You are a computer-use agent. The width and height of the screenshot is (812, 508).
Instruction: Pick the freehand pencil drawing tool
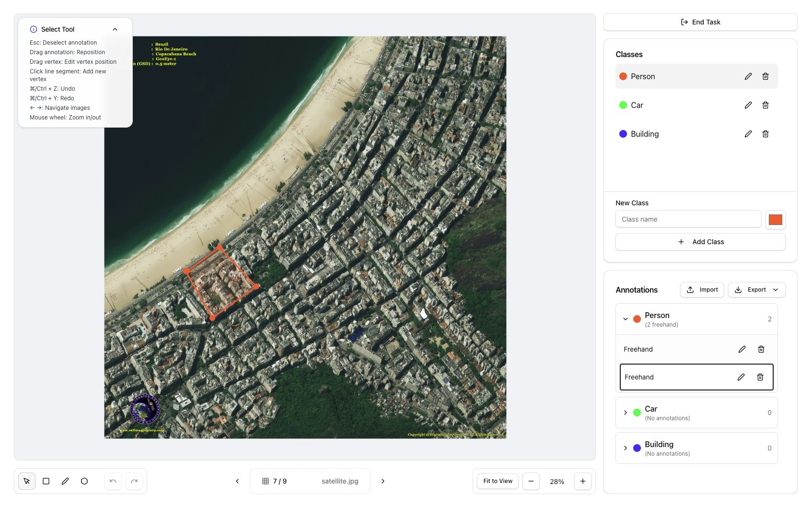click(x=65, y=481)
